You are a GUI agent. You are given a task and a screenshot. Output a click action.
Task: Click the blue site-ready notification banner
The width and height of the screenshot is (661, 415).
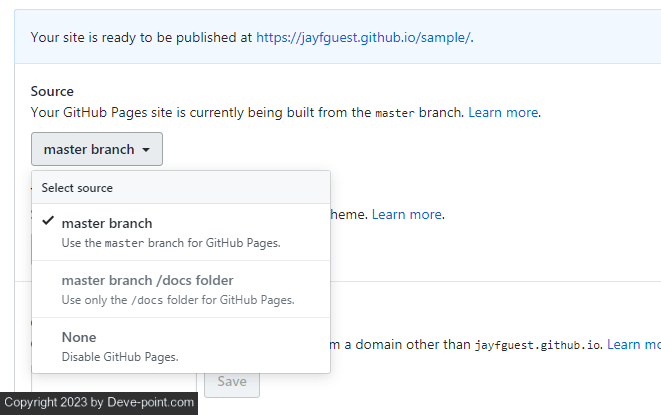coord(560,38)
